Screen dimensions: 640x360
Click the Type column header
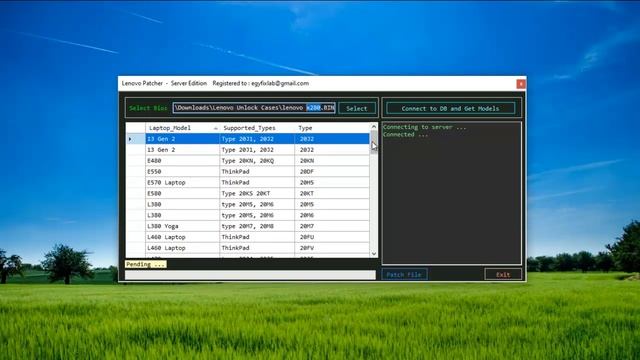[x=332, y=128]
